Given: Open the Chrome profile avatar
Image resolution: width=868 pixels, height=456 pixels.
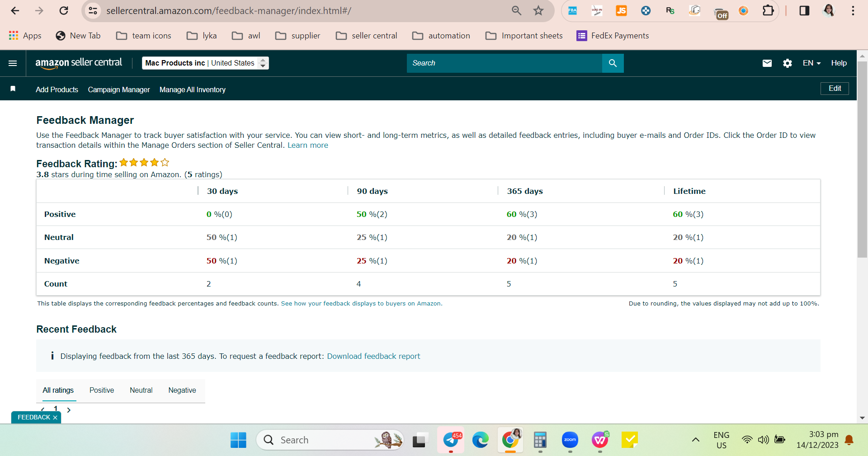Looking at the screenshot, I should [x=828, y=10].
